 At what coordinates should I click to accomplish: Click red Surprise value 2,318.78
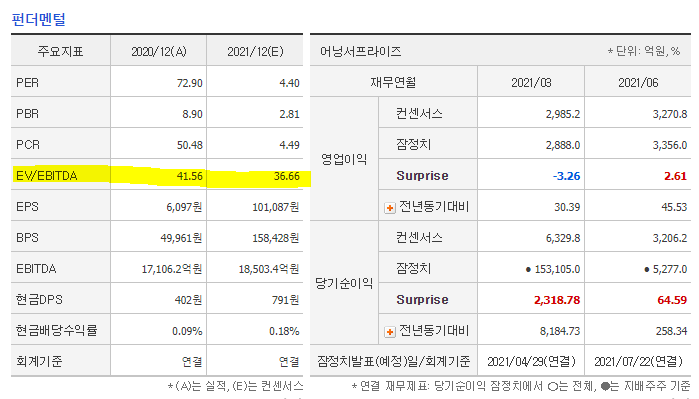(x=557, y=300)
